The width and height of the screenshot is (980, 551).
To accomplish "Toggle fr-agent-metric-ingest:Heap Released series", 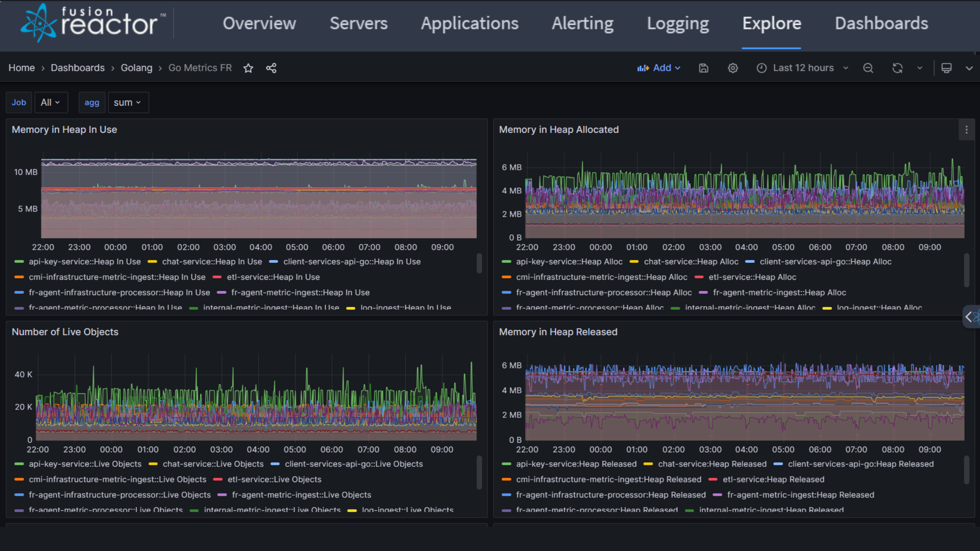I will coord(801,495).
